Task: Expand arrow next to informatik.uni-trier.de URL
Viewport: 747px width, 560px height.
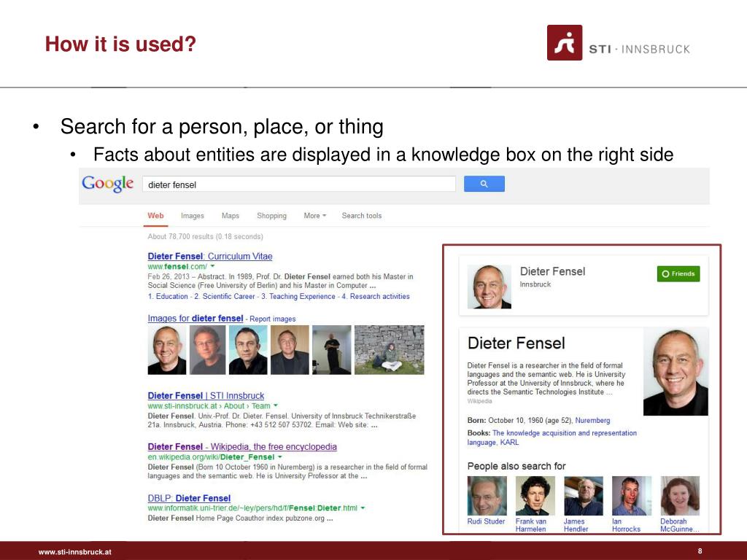Action: click(363, 508)
